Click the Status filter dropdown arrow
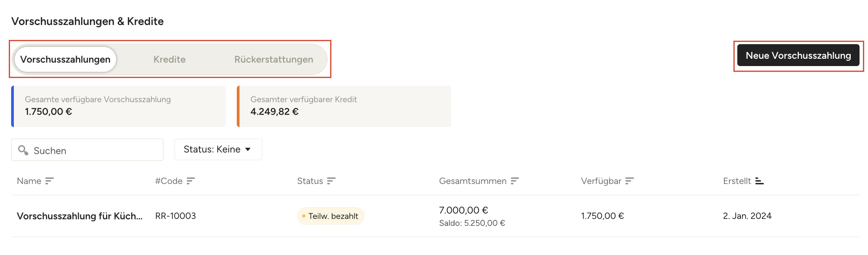Screen dimensions: 868x255 [x=248, y=149]
